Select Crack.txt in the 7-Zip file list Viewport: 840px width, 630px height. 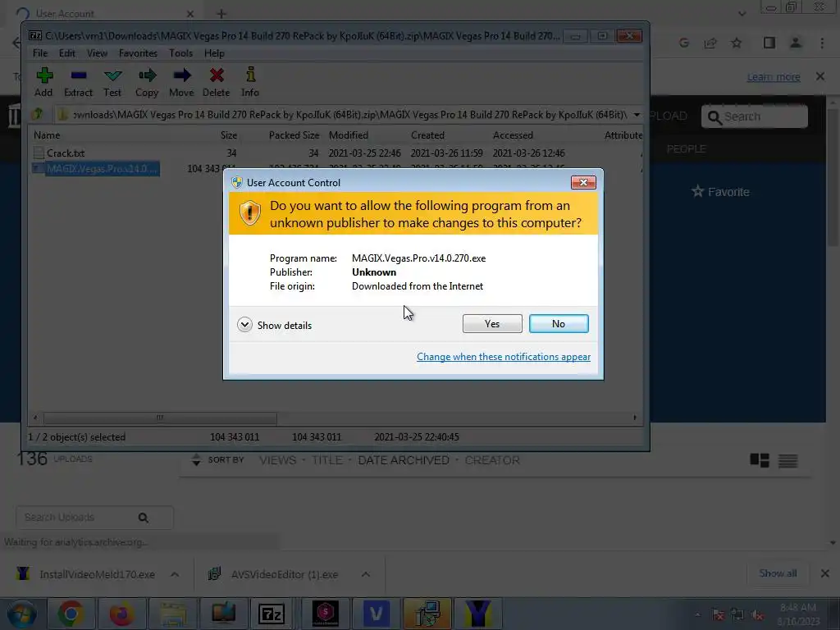(x=66, y=153)
